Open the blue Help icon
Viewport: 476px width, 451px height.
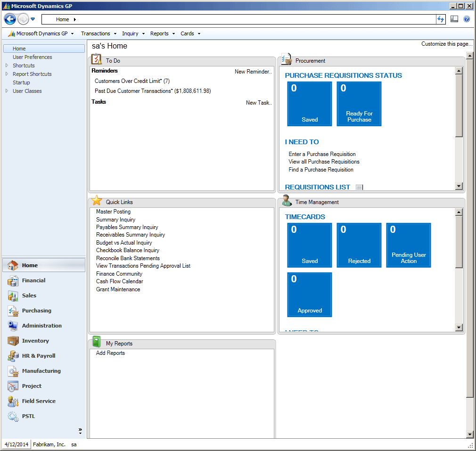point(467,19)
